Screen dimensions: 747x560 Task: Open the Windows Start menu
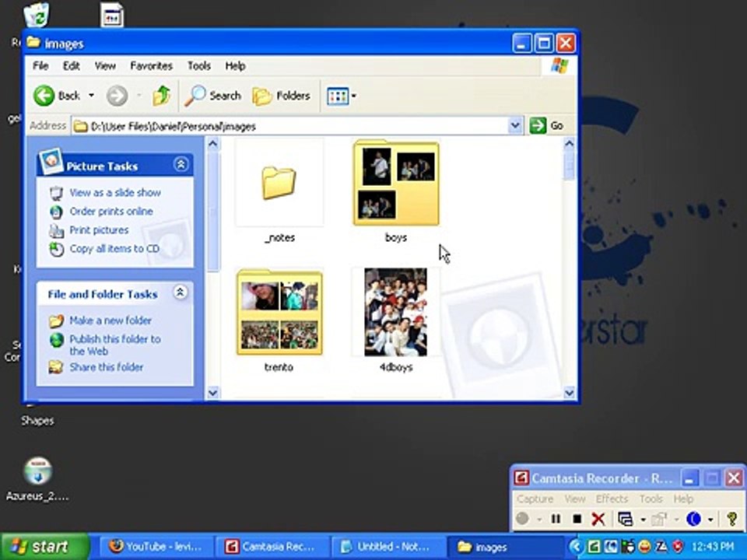[x=44, y=546]
